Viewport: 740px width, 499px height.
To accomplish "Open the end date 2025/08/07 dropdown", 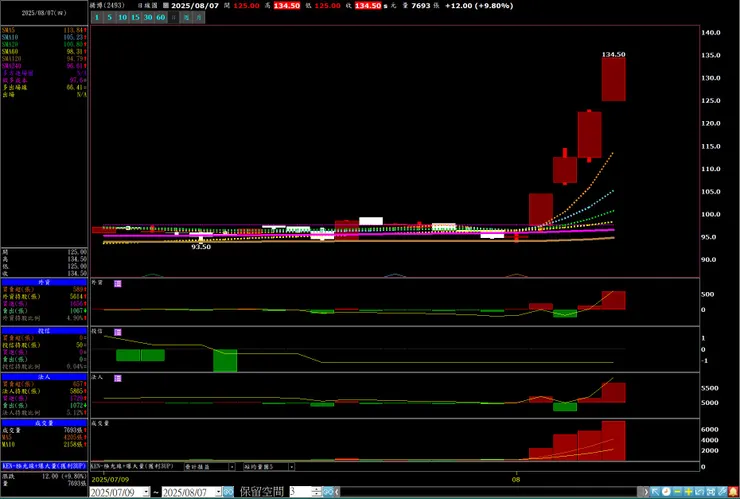I will pyautogui.click(x=218, y=492).
